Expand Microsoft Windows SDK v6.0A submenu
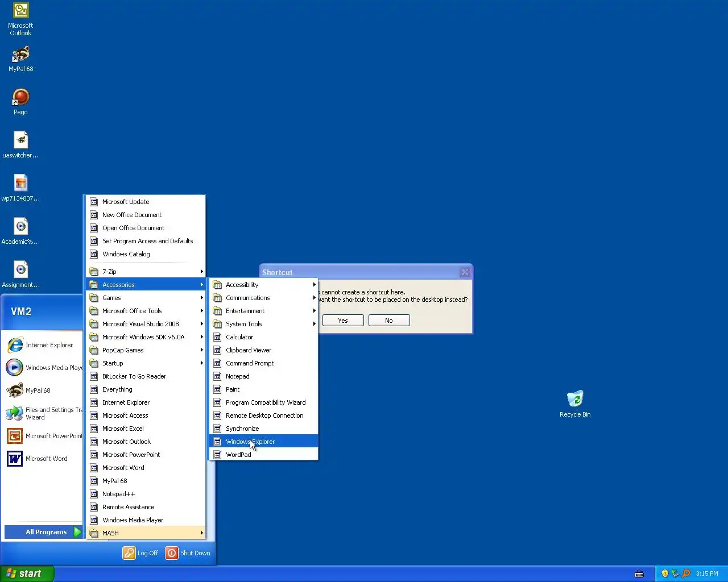 tap(146, 337)
